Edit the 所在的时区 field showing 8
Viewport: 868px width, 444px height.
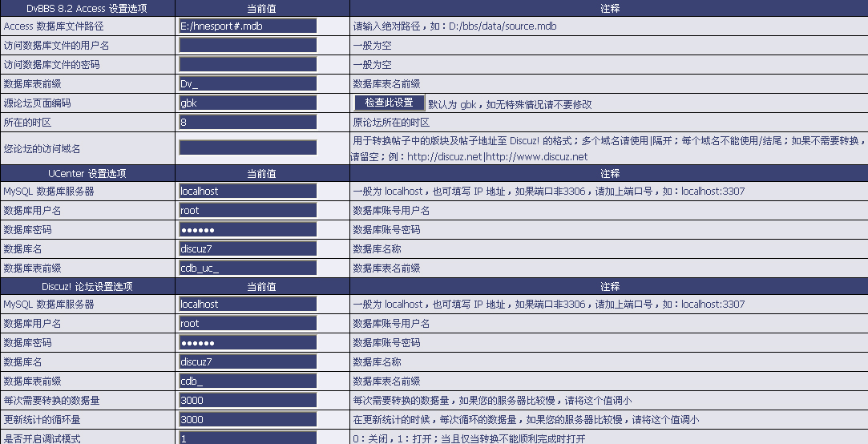(248, 122)
